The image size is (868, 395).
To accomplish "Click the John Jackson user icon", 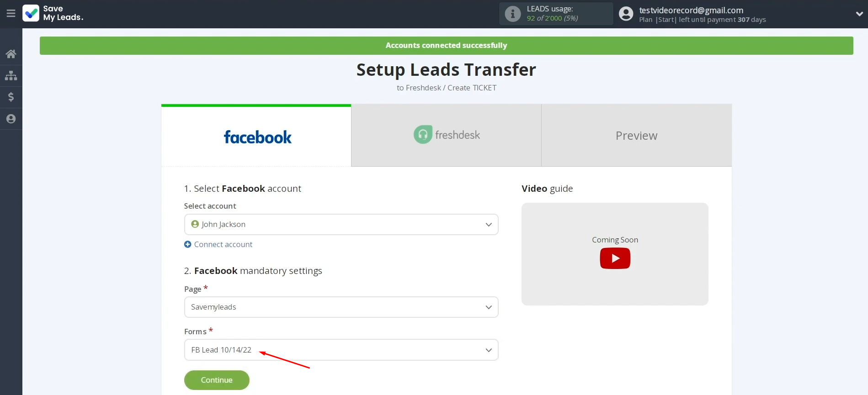I will 195,224.
